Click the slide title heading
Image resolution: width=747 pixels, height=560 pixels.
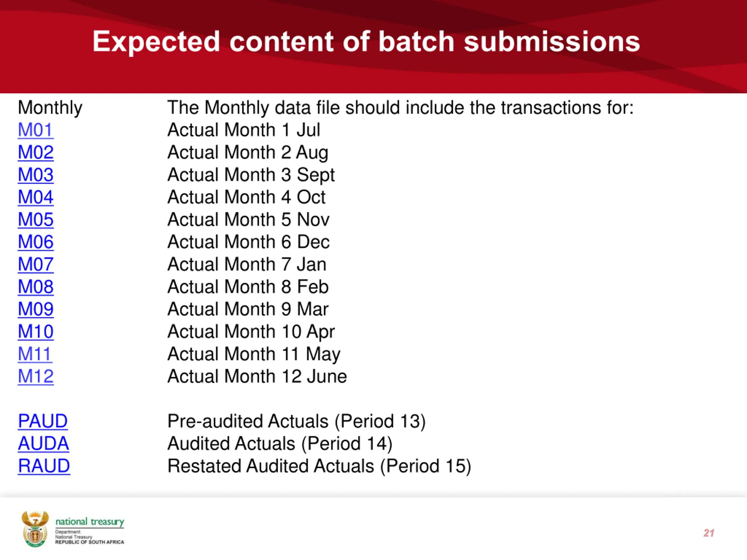coord(366,41)
